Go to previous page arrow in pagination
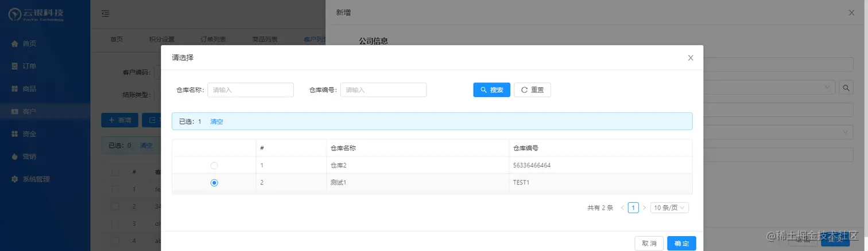 coord(622,207)
